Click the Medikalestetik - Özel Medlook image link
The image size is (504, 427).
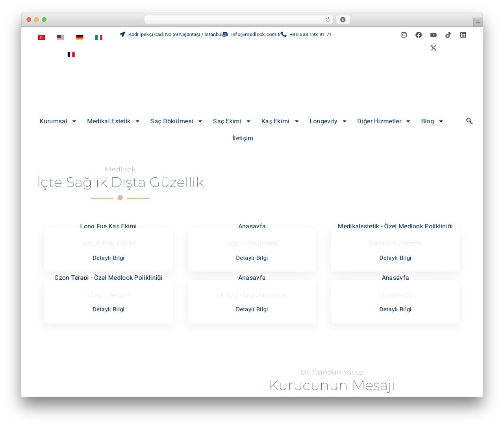[x=395, y=226]
